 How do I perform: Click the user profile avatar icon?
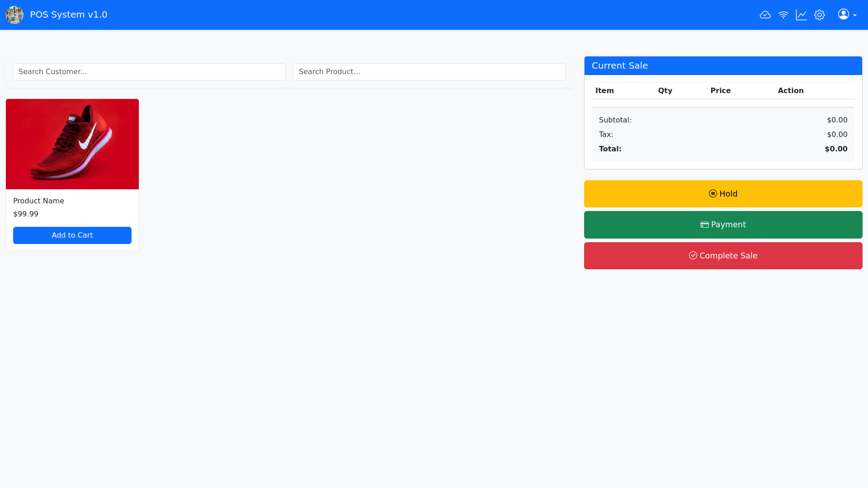point(844,14)
